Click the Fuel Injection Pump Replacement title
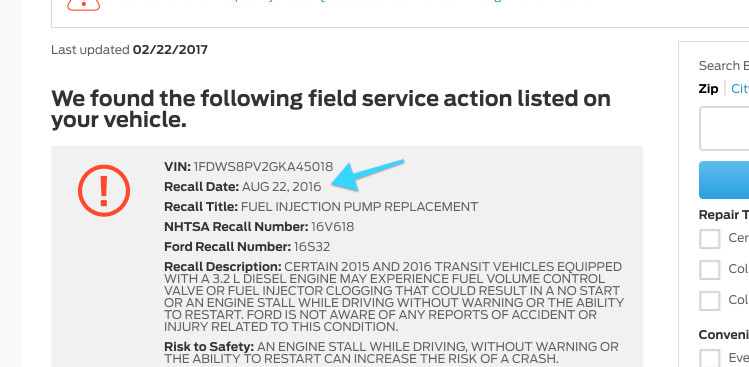The height and width of the screenshot is (367, 749). tap(359, 207)
